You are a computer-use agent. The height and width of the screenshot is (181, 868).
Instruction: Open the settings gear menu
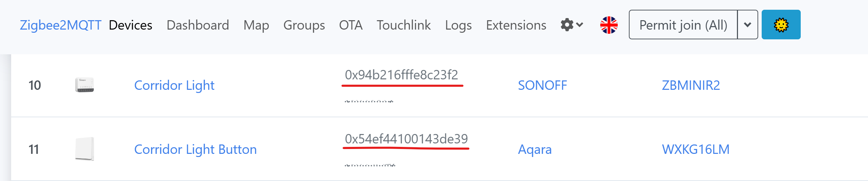pyautogui.click(x=571, y=25)
